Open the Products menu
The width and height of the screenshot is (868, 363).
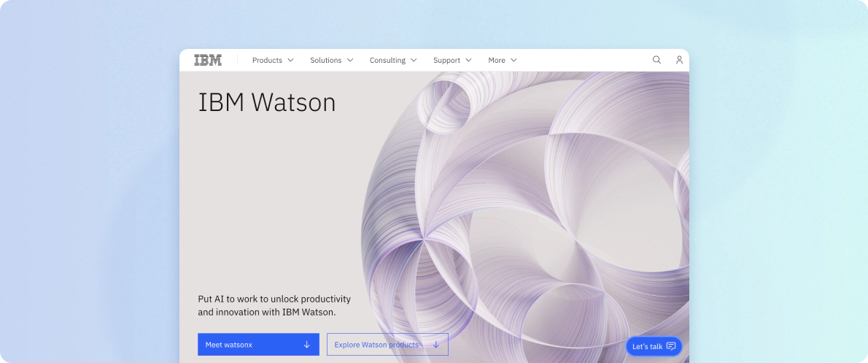tap(273, 61)
